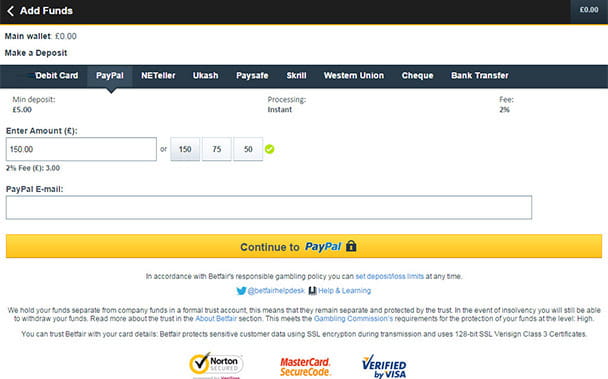Choose the 150 quick amount button
This screenshot has width=608, height=379.
tap(185, 149)
